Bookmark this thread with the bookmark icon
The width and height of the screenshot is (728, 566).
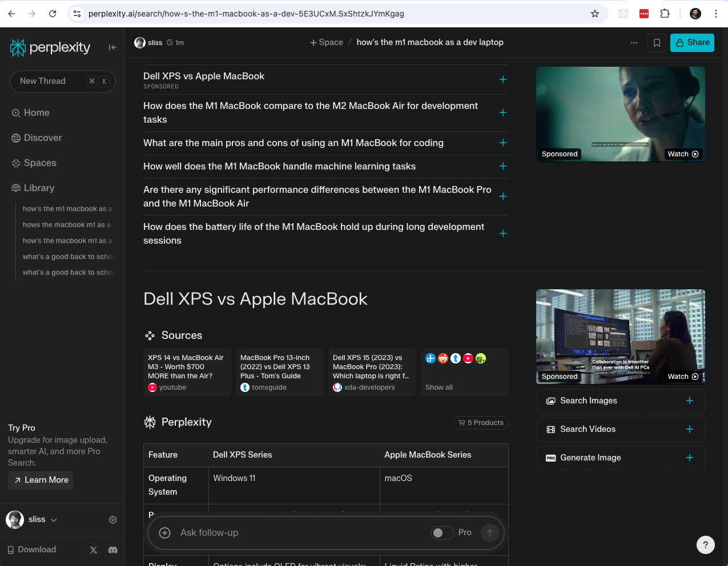point(657,43)
